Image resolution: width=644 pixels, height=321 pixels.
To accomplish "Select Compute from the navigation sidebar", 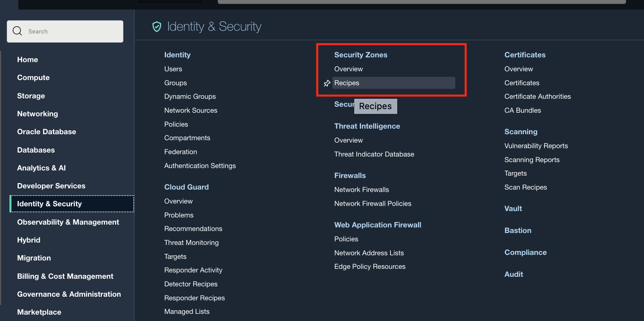I will coord(33,77).
